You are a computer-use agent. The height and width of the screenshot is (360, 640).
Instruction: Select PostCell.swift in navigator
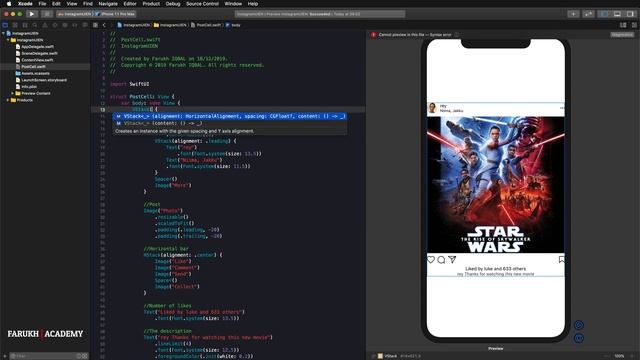pos(33,67)
